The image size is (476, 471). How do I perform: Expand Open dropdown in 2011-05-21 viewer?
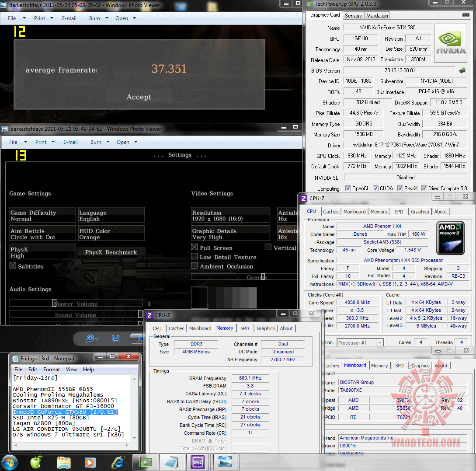(x=136, y=142)
